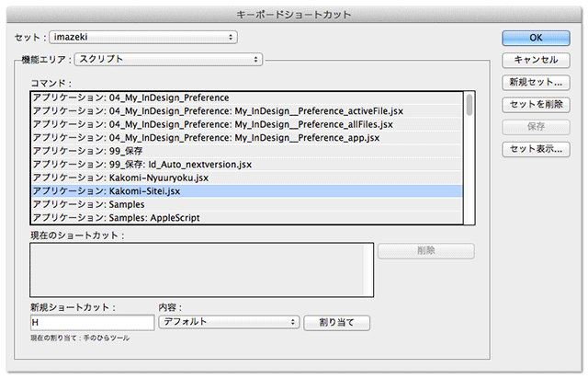Image resolution: width=588 pixels, height=379 pixels.
Task: Open the セット表示... view
Action: [x=536, y=149]
